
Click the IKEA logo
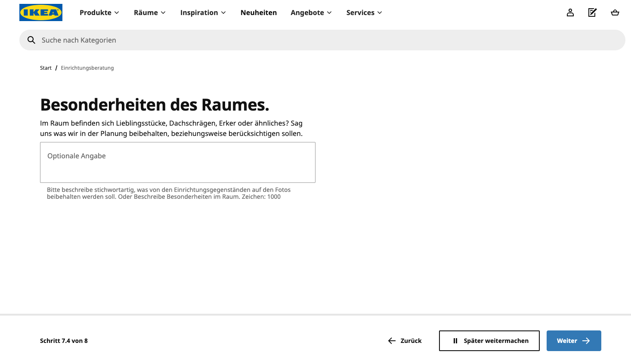(41, 12)
